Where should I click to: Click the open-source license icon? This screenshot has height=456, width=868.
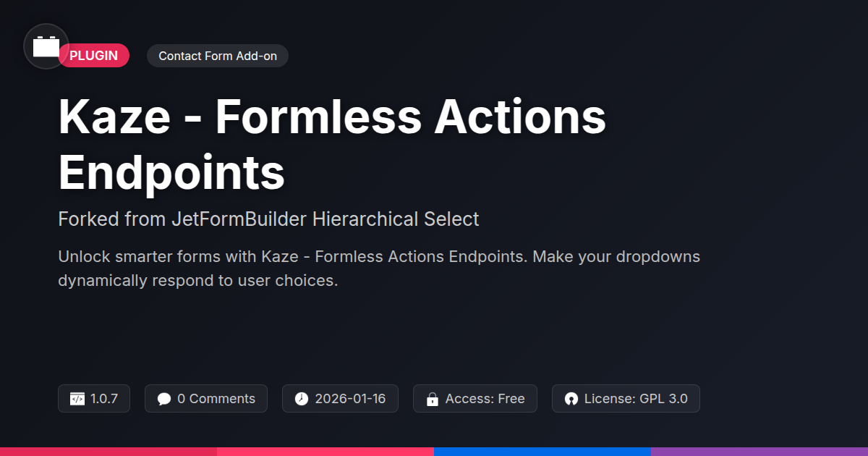coord(571,399)
